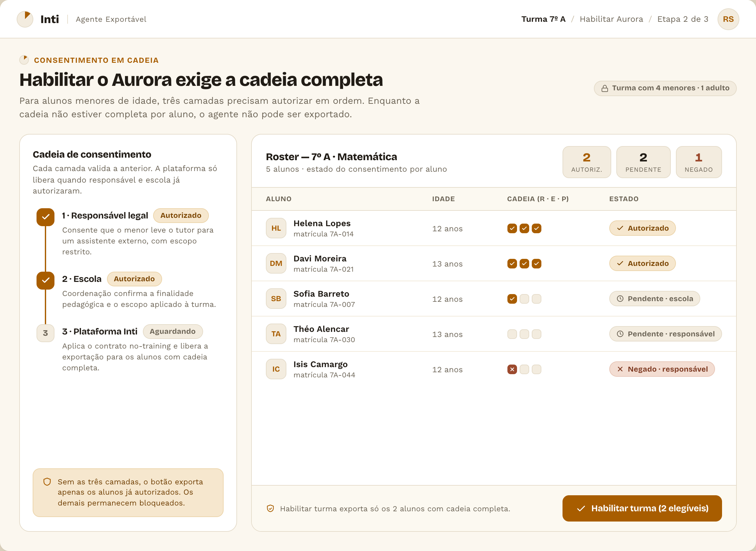
Task: Click the shield check icon beside footer note
Action: coord(270,508)
